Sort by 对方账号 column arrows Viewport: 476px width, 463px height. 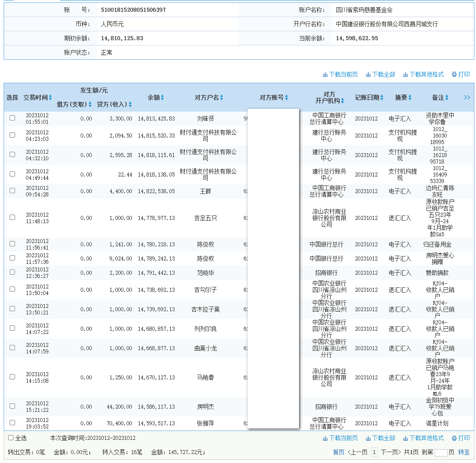286,97
